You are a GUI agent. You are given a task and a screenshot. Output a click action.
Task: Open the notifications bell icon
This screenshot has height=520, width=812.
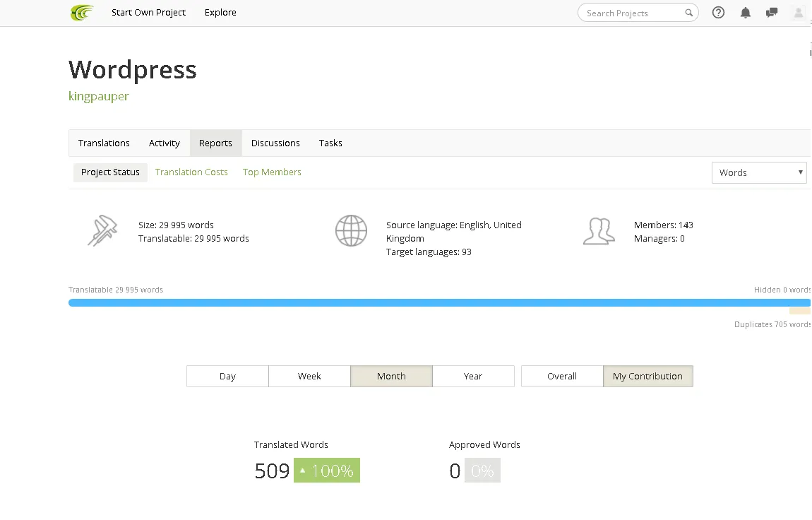tap(745, 13)
